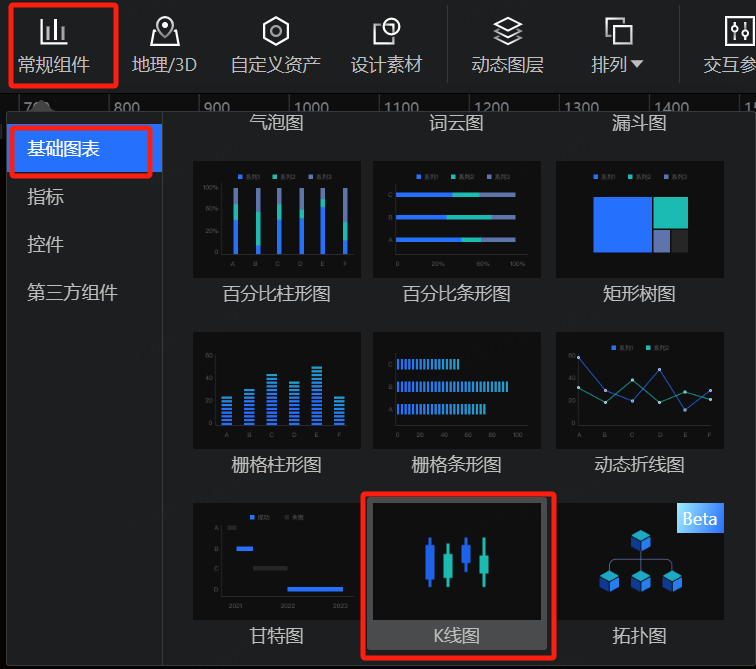Insert the 百分比柱形图 chart thumbnail
756x669 pixels.
(276, 220)
